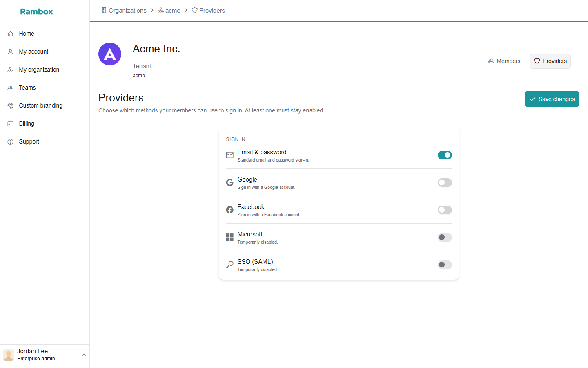This screenshot has width=588, height=368.
Task: Click the 'acme' slug under Tenant
Action: coord(139,76)
